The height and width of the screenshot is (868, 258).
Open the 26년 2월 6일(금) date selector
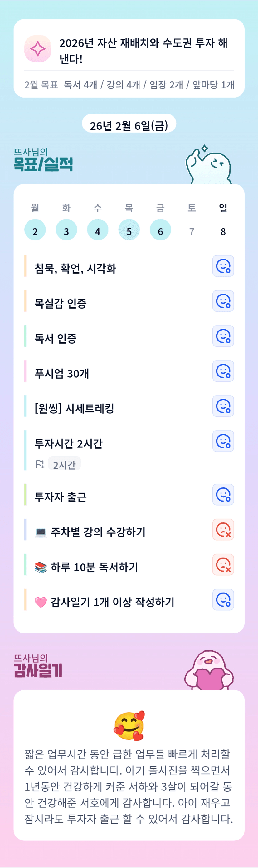point(129,125)
